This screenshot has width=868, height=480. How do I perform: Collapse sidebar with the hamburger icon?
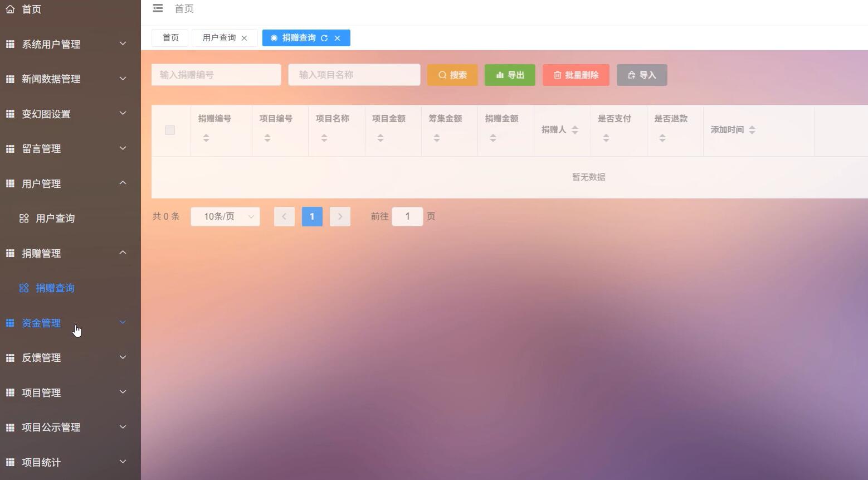point(158,8)
